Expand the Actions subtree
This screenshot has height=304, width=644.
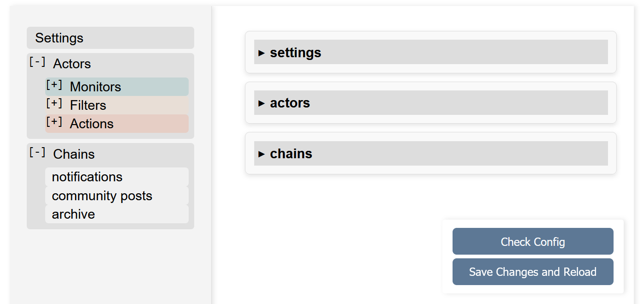pos(55,122)
